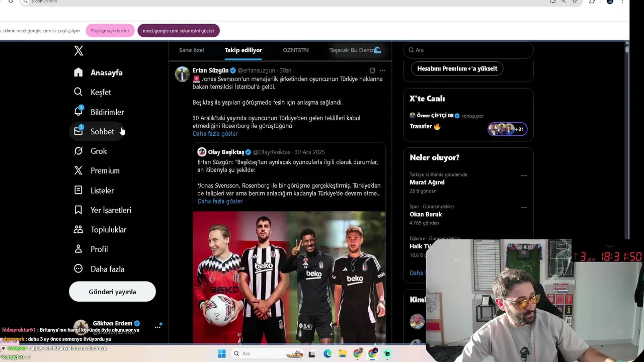The width and height of the screenshot is (644, 362).
Task: Switch to OZNTSTN tab
Action: pos(295,50)
